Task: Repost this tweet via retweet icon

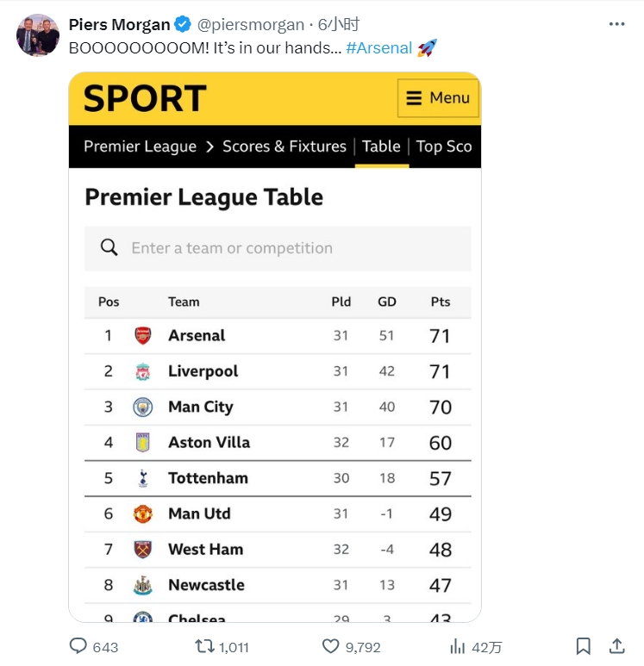Action: click(205, 646)
